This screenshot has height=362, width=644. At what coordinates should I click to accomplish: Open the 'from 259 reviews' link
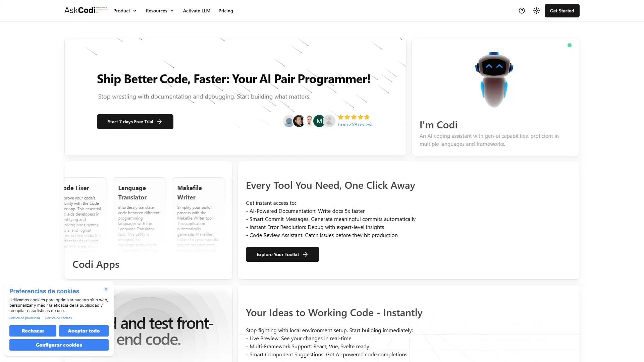(x=356, y=124)
